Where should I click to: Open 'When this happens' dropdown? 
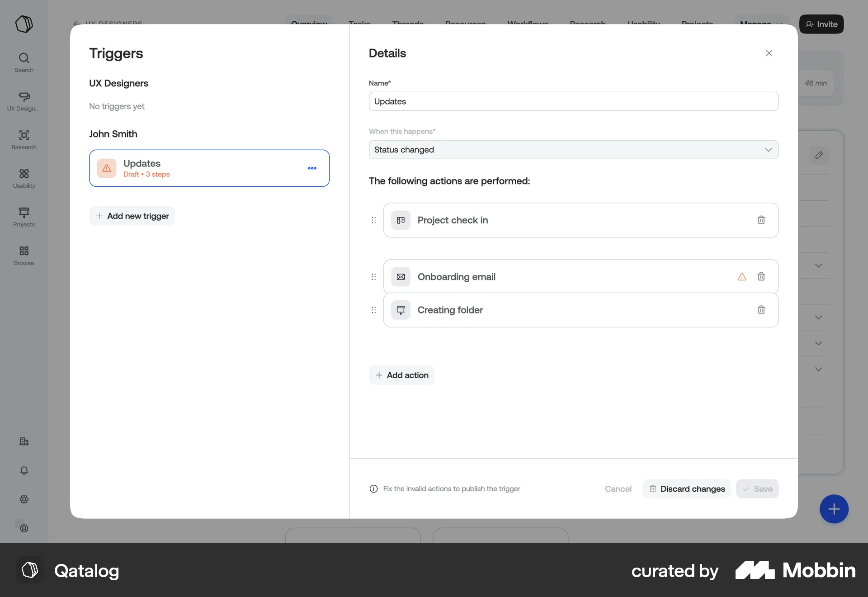tap(573, 150)
